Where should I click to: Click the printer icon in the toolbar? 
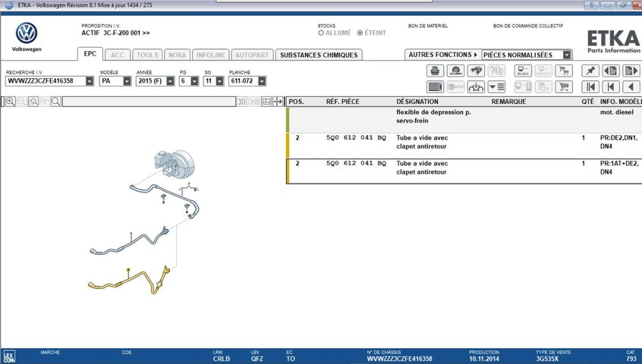(435, 71)
